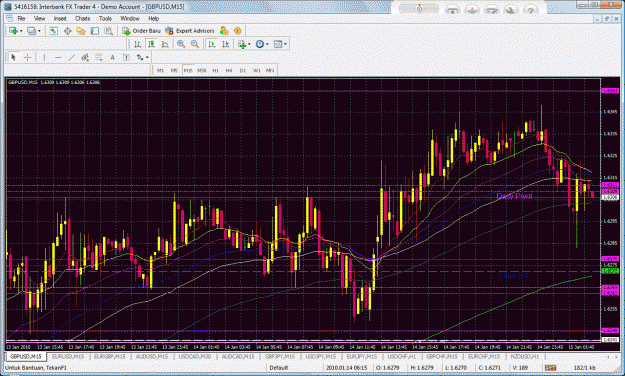
Task: Click the orange info icon in toolbar
Action: pyautogui.click(x=238, y=31)
